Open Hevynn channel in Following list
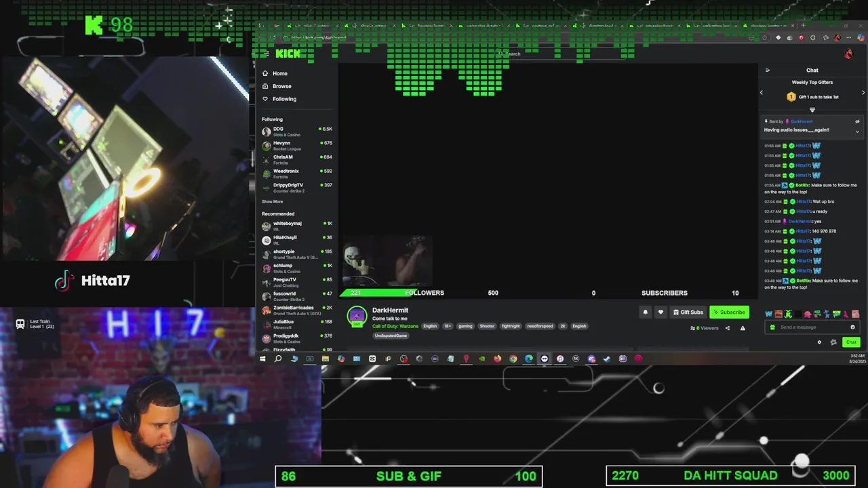This screenshot has height=488, width=868. [x=297, y=146]
